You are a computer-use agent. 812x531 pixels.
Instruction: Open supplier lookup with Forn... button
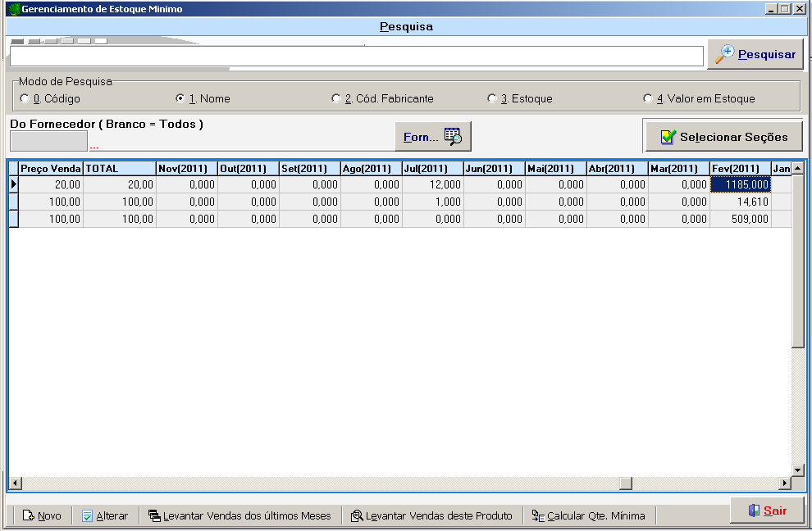(x=432, y=137)
